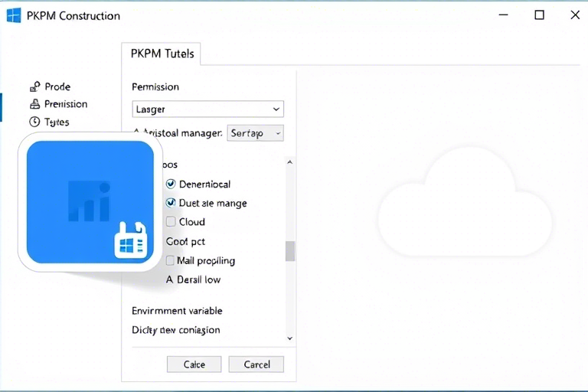Enable the Mail propíling checkbox
The width and height of the screenshot is (588, 392).
pyautogui.click(x=170, y=260)
